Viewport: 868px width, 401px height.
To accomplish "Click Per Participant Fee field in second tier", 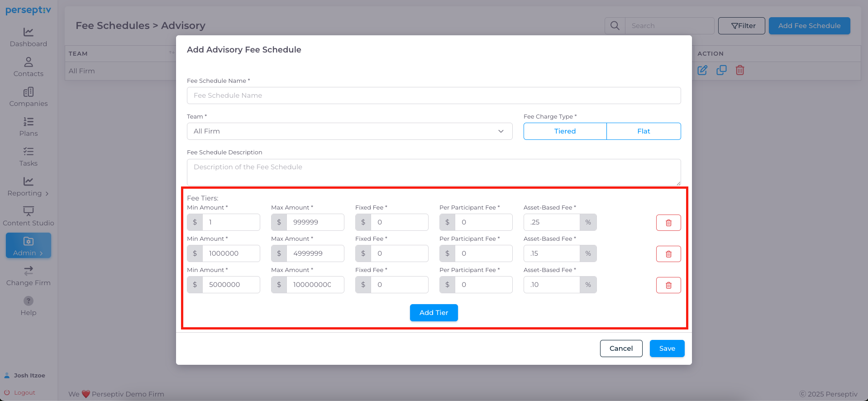I will [483, 253].
